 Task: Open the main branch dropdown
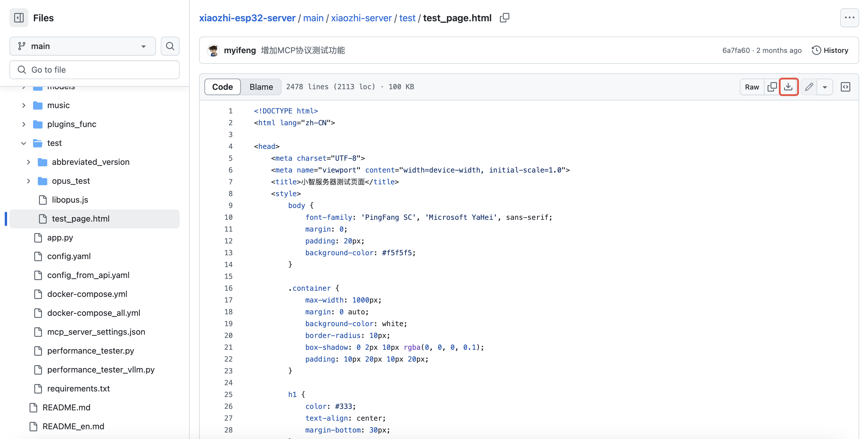82,46
